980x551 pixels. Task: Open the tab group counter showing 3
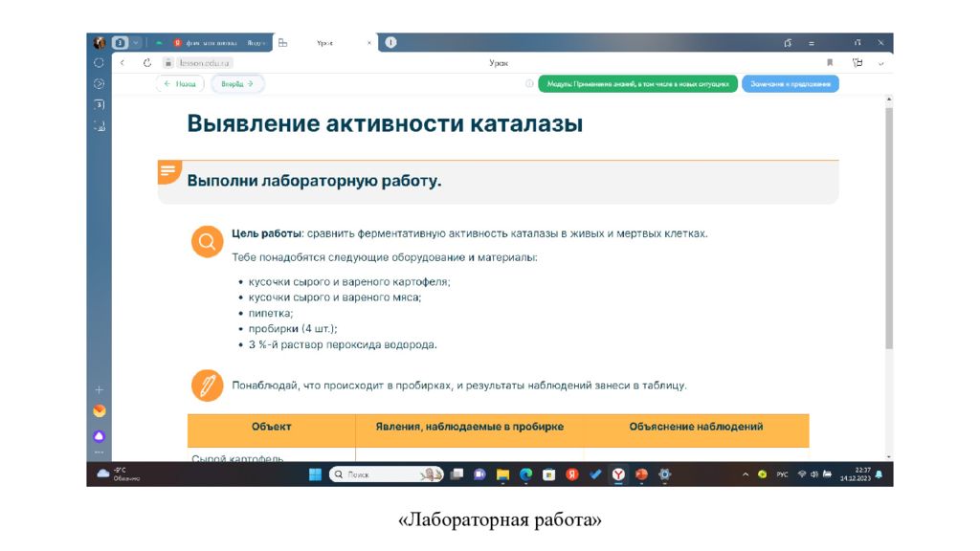coord(120,42)
